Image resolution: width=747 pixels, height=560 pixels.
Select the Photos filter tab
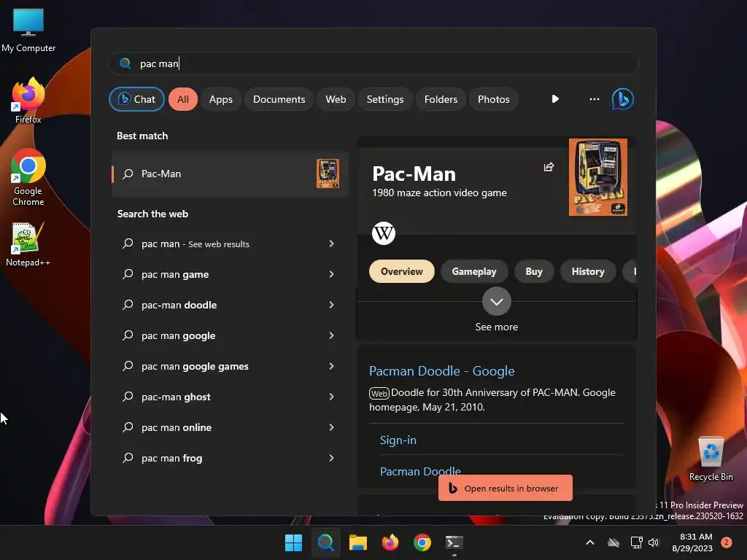494,99
